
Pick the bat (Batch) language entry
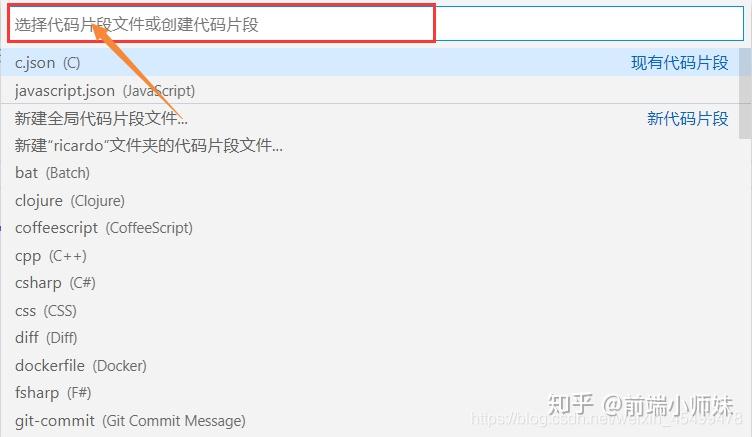point(370,173)
